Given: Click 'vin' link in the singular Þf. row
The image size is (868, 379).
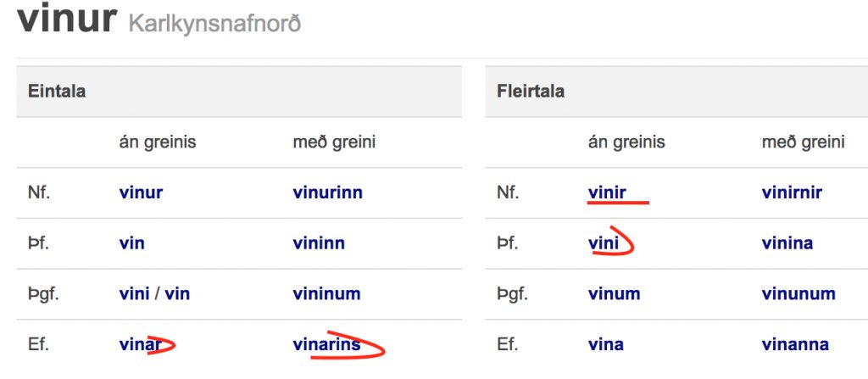Looking at the screenshot, I should 131,243.
